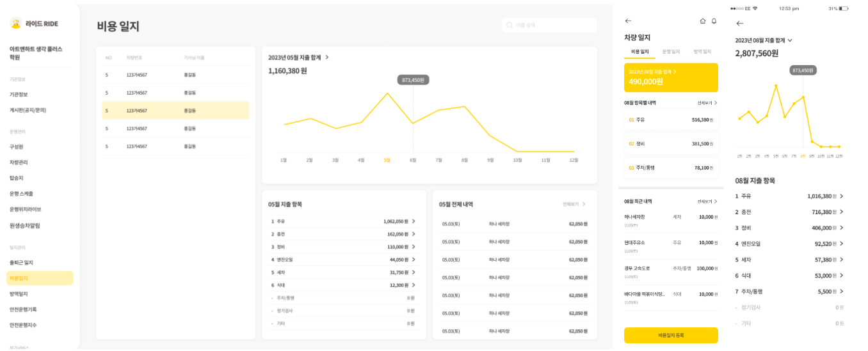Open 차량관리 in the sidebar menu
The height and width of the screenshot is (351, 868).
pos(19,162)
